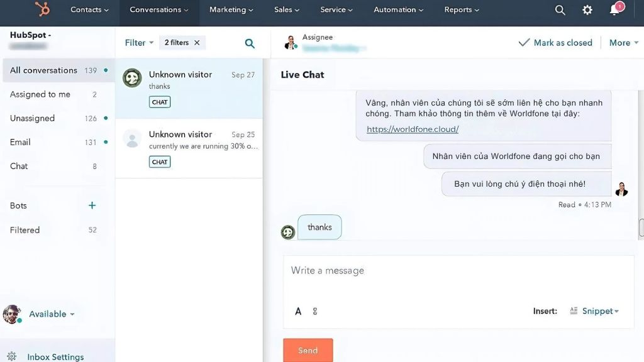Click the Write a message field
Image resolution: width=644 pixels, height=362 pixels.
click(458, 271)
